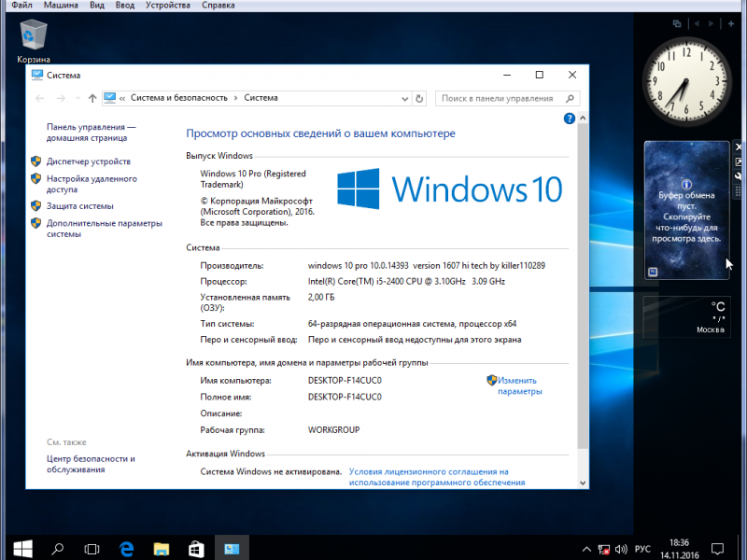Expand the chevron after Система и безопасность
Viewport: 747px width, 560px height.
236,98
